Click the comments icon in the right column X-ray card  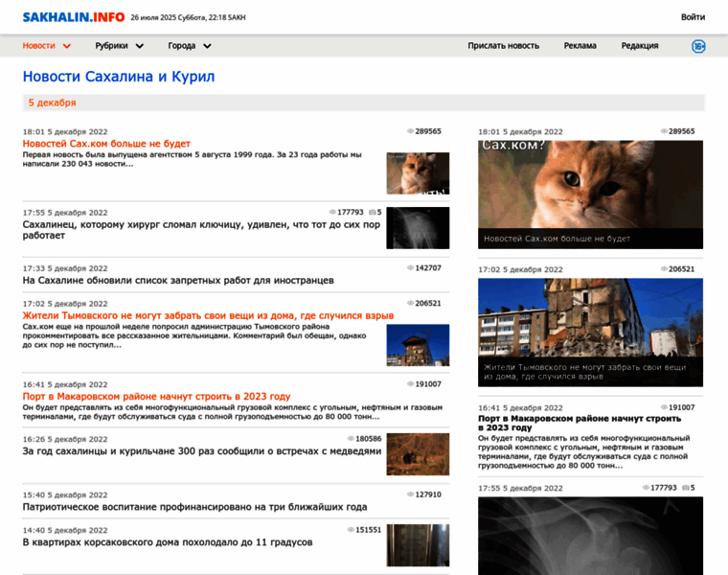click(x=686, y=488)
